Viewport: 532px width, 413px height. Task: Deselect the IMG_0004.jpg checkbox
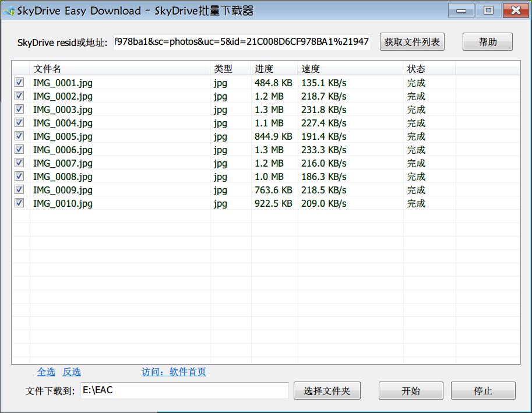pos(19,122)
